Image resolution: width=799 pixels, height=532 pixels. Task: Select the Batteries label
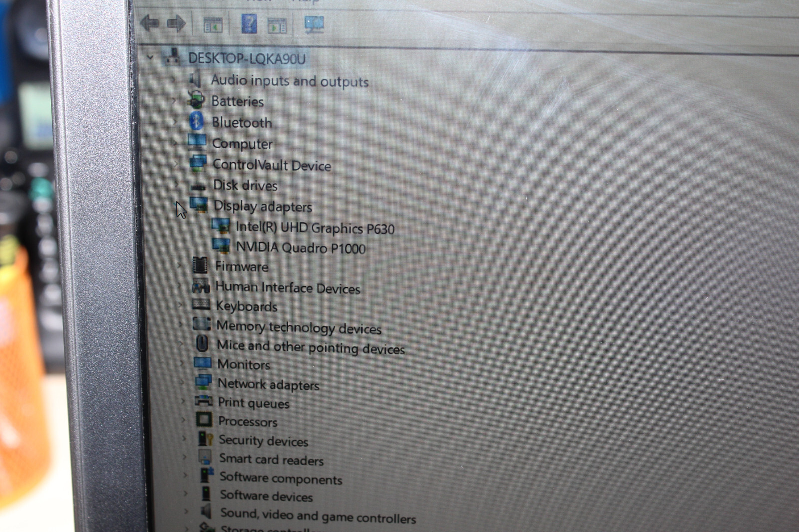(x=238, y=101)
